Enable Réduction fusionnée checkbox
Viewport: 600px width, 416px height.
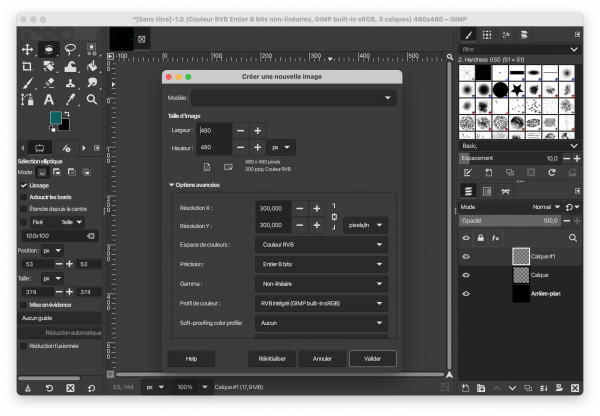tap(24, 346)
